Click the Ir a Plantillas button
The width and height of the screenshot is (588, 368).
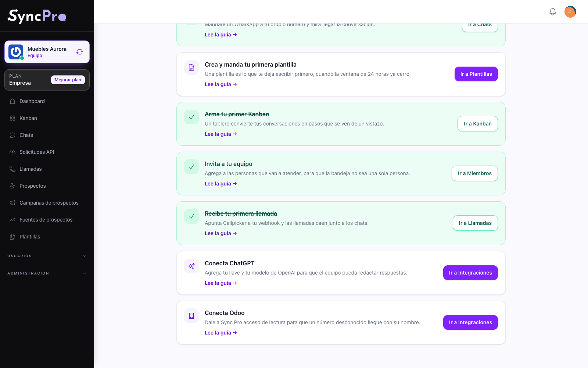(476, 74)
